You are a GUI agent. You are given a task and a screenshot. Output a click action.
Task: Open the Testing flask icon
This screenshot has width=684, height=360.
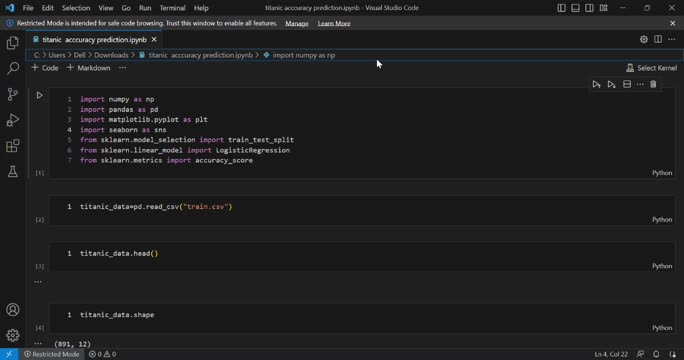pyautogui.click(x=13, y=171)
